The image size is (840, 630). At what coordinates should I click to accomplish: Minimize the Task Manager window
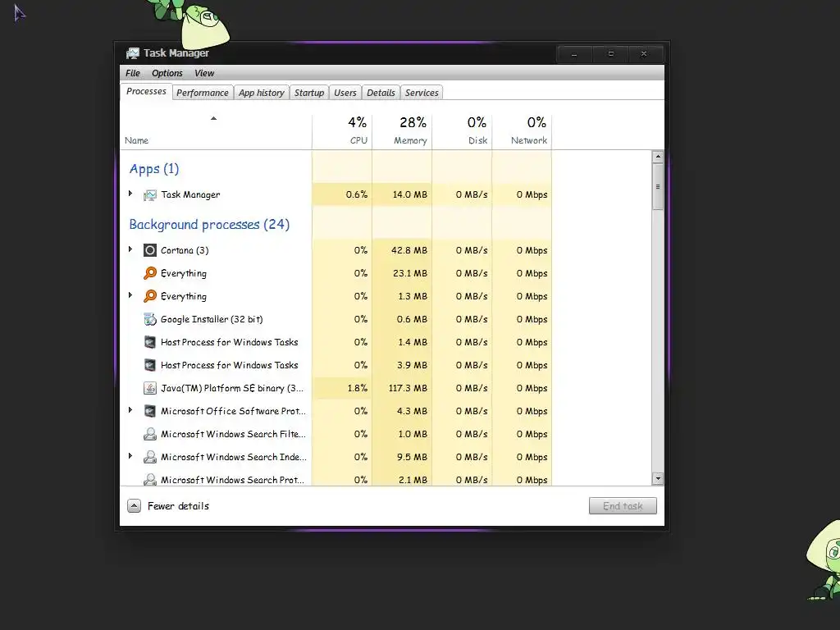574,54
